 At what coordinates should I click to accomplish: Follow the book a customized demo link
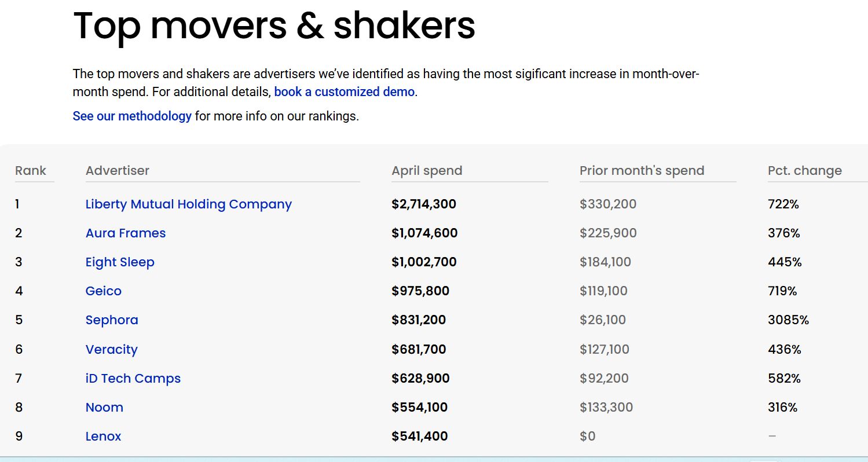pos(344,92)
